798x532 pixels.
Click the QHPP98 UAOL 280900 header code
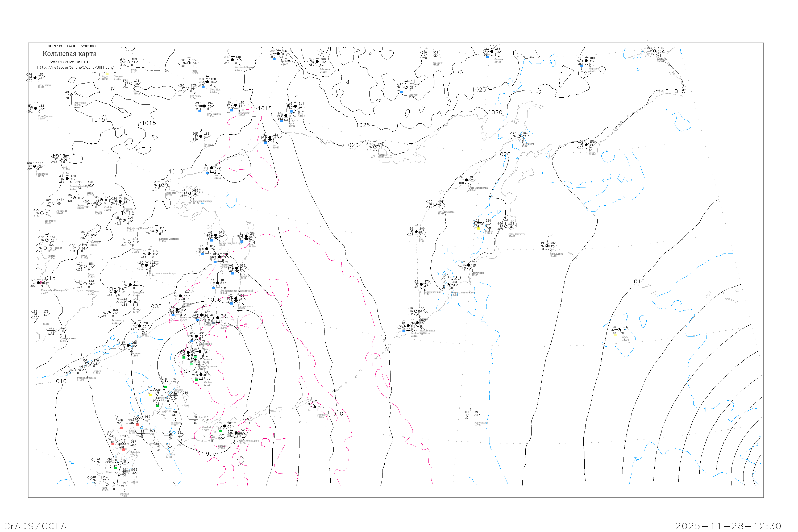[x=72, y=46]
